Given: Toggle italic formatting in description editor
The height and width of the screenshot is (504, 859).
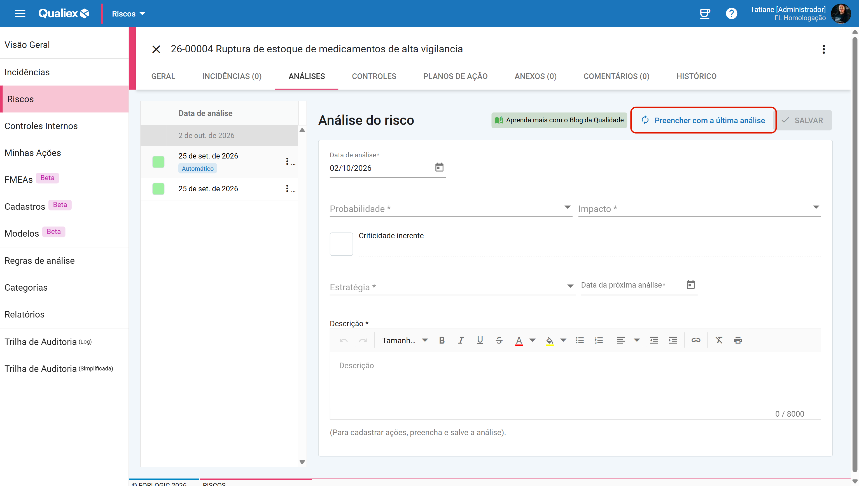Looking at the screenshot, I should click(x=461, y=340).
